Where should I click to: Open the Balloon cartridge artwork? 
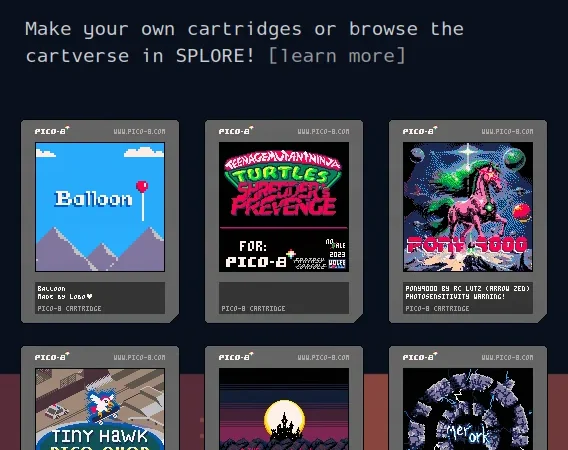pos(100,207)
